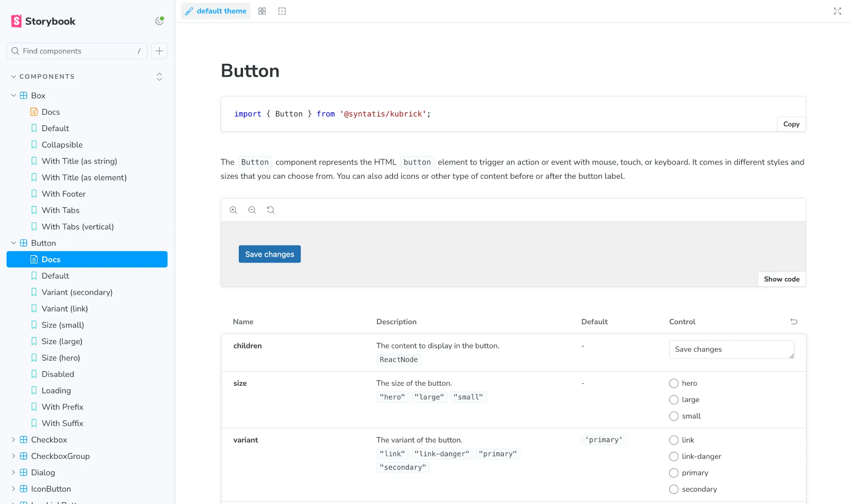This screenshot has height=504, width=851.
Task: Select the 'link' radio button for variant
Action: [x=673, y=439]
